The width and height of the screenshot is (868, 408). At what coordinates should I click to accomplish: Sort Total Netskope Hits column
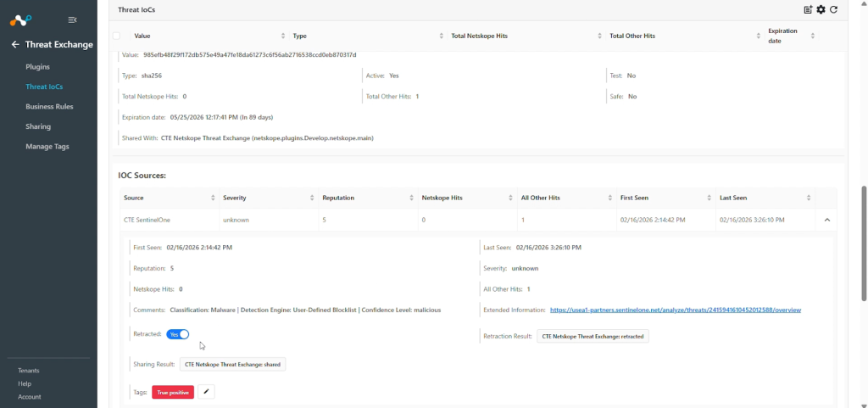(x=599, y=36)
